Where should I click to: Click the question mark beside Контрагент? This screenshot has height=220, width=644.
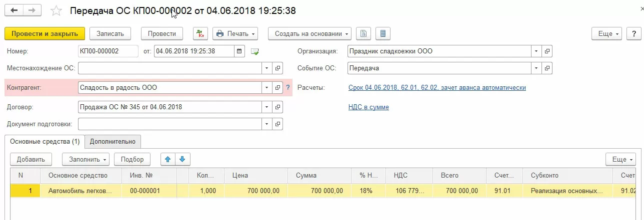[x=287, y=88]
